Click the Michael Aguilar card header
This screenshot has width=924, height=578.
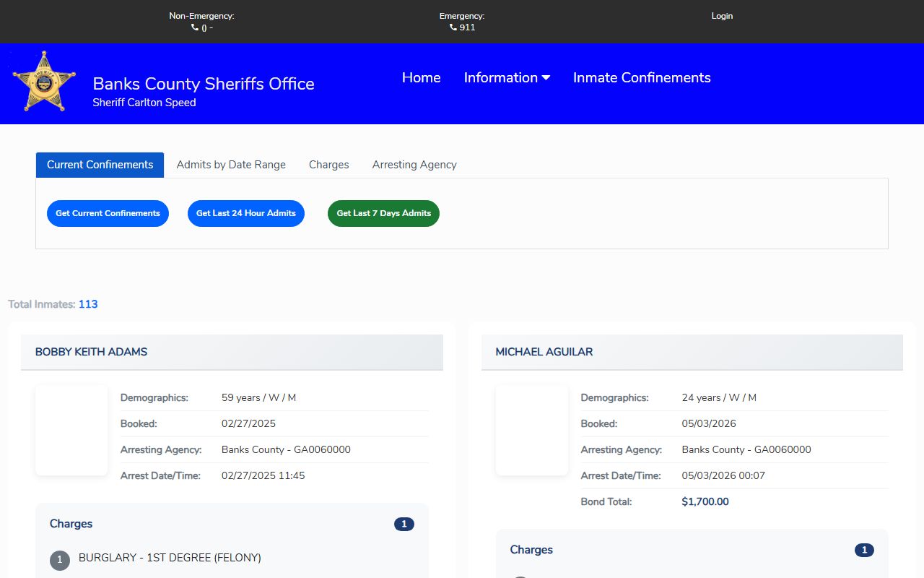point(692,352)
